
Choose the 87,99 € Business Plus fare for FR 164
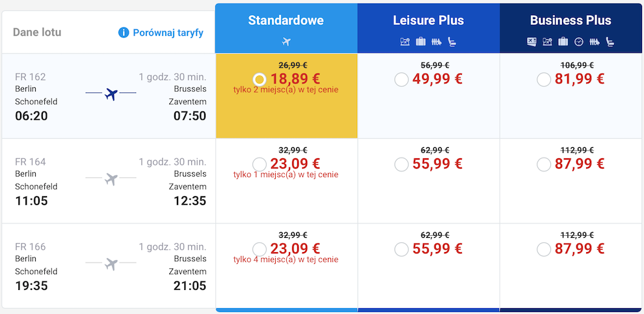click(x=544, y=164)
